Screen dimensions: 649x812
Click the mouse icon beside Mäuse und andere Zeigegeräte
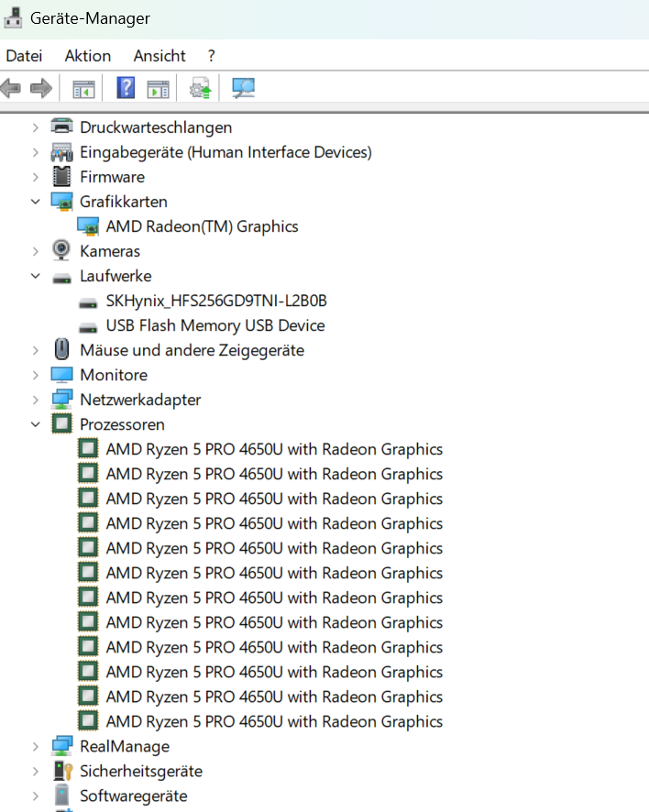61,349
